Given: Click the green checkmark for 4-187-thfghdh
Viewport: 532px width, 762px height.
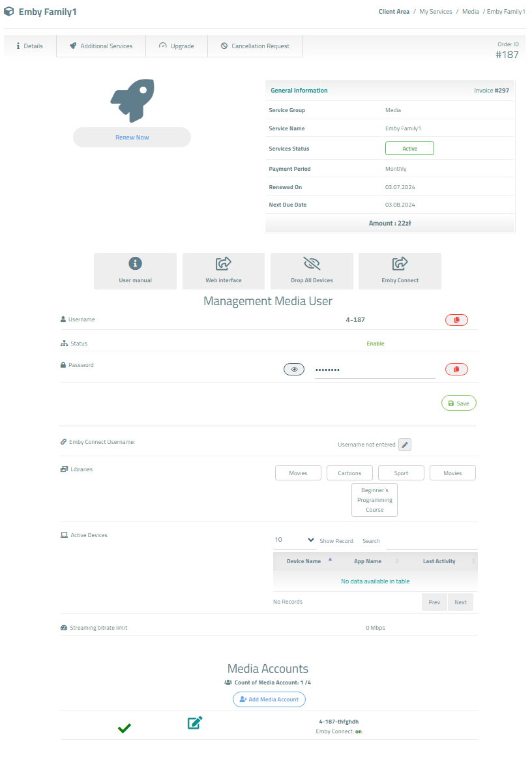Looking at the screenshot, I should (x=125, y=728).
